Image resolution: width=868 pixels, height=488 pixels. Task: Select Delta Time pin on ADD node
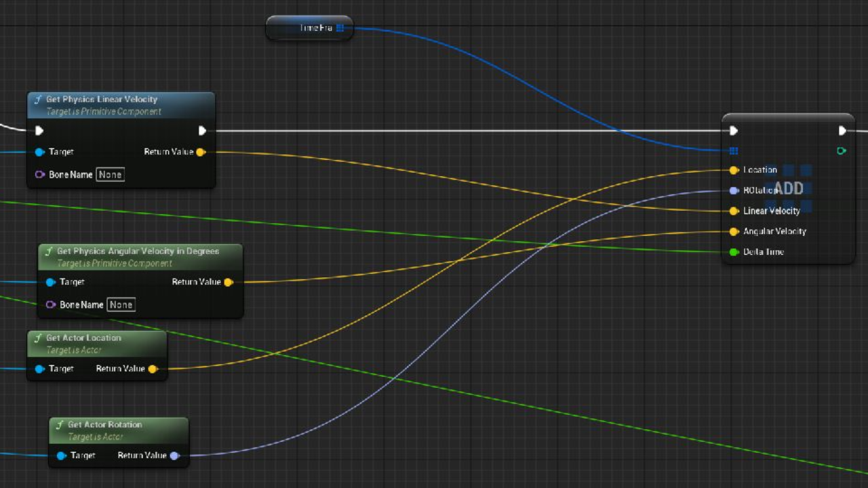coord(734,251)
